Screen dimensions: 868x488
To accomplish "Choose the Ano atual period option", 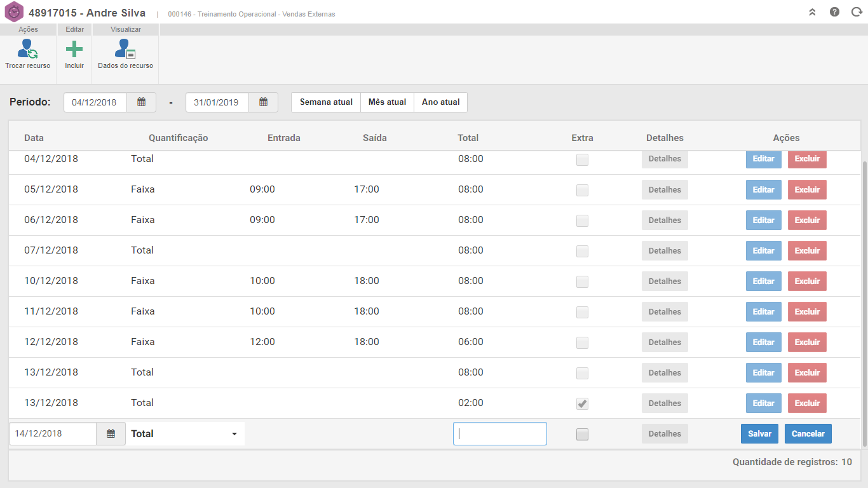I will click(440, 102).
